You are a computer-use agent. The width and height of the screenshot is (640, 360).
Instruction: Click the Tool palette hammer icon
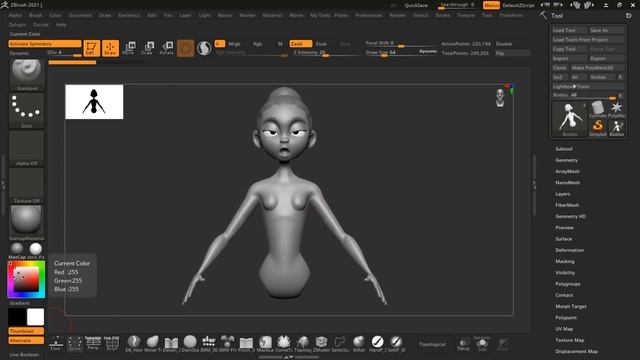(x=543, y=15)
